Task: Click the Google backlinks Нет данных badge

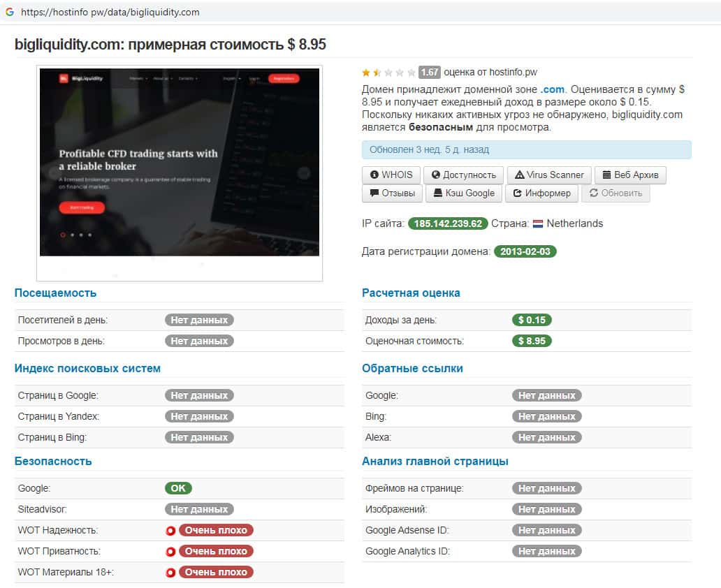Action: tap(547, 395)
